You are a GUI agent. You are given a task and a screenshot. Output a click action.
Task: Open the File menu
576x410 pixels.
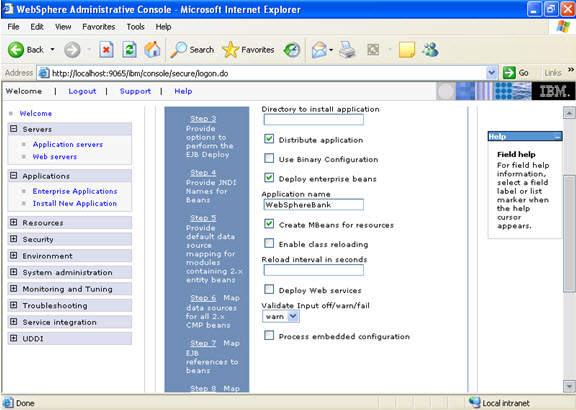click(13, 26)
